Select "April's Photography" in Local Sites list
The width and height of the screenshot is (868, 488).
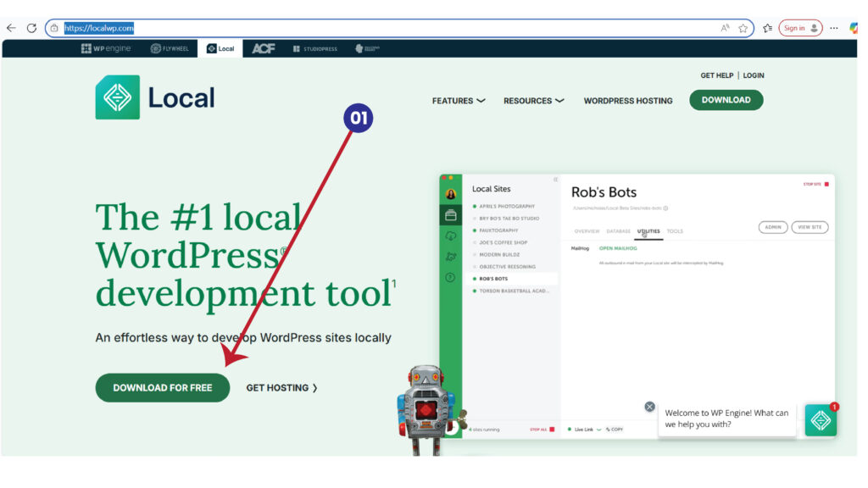[x=507, y=207]
